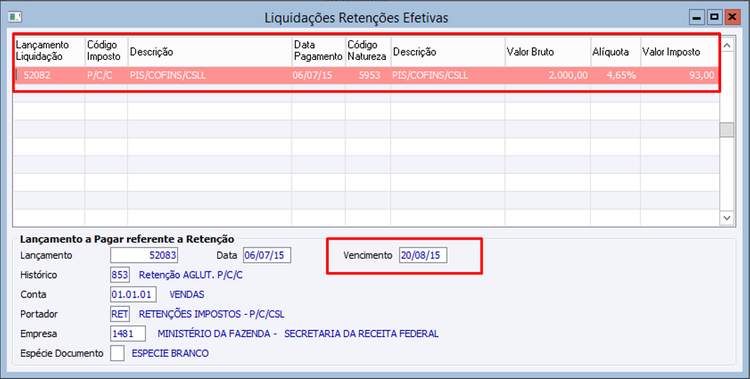The width and height of the screenshot is (750, 379).
Task: Click the 93,00 tax value cell
Action: [679, 75]
